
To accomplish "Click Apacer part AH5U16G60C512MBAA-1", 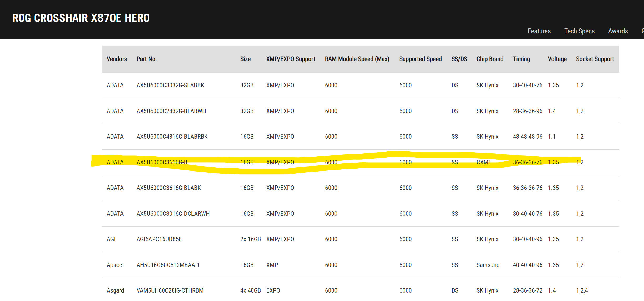I will [x=168, y=265].
